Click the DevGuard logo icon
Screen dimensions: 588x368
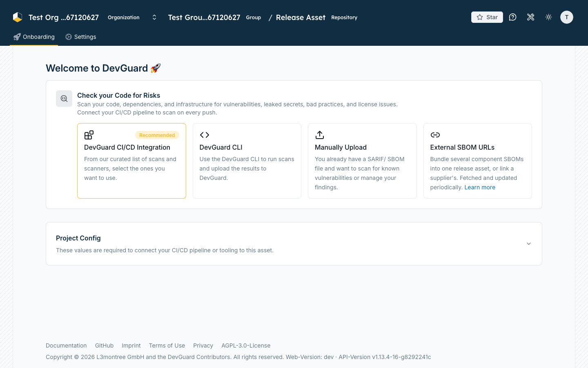tap(18, 17)
